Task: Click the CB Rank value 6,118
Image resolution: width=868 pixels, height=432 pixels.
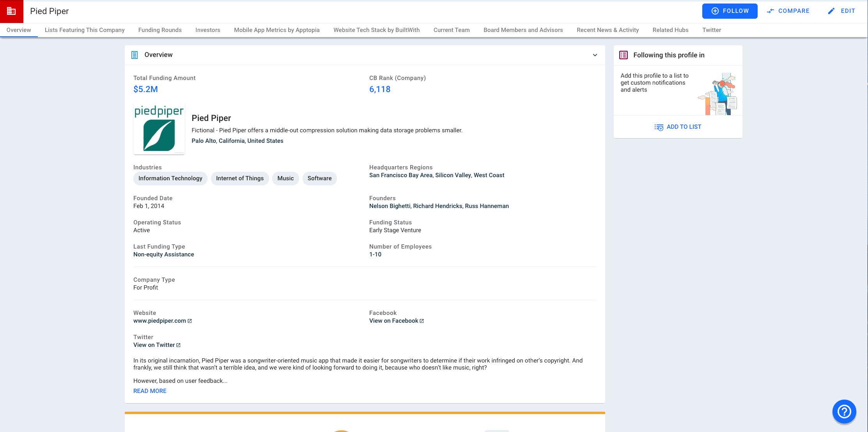Action: pyautogui.click(x=380, y=89)
